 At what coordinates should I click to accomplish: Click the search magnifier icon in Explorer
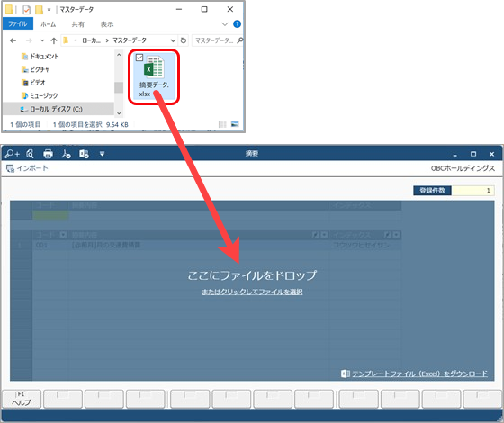pos(239,40)
